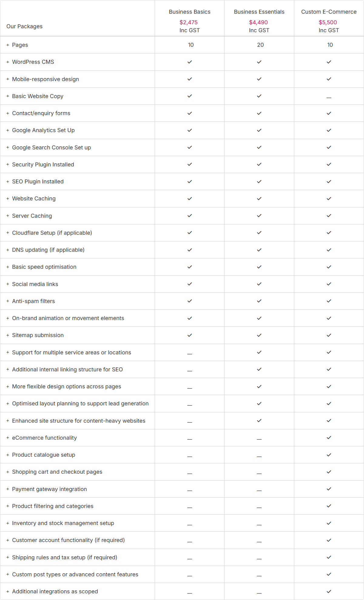Click Business Basics dash for Product catalogue setup

click(x=190, y=456)
